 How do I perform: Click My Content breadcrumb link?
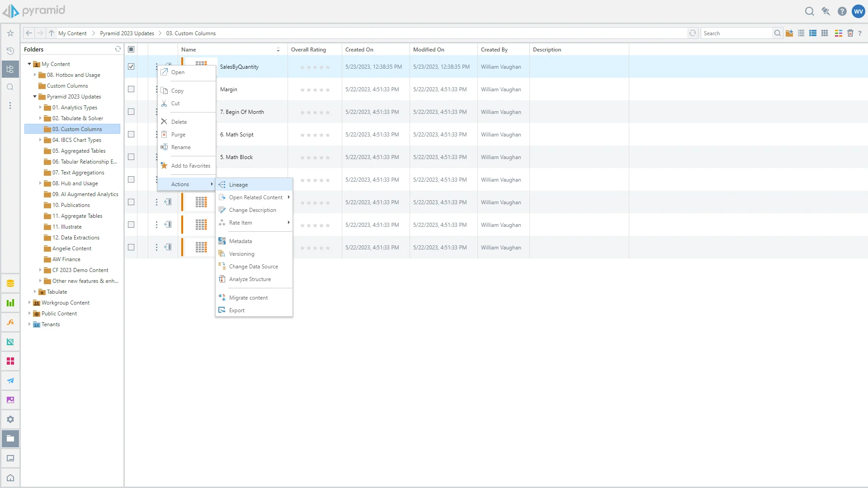point(72,33)
